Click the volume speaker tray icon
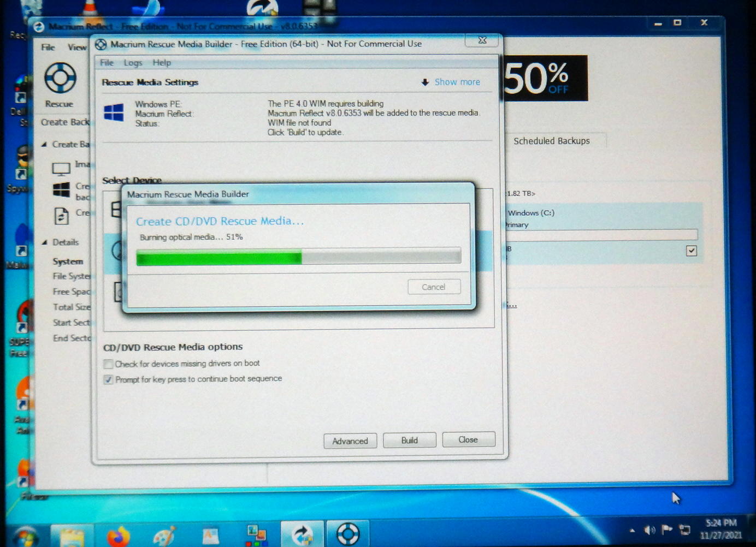This screenshot has height=547, width=756. tap(649, 530)
